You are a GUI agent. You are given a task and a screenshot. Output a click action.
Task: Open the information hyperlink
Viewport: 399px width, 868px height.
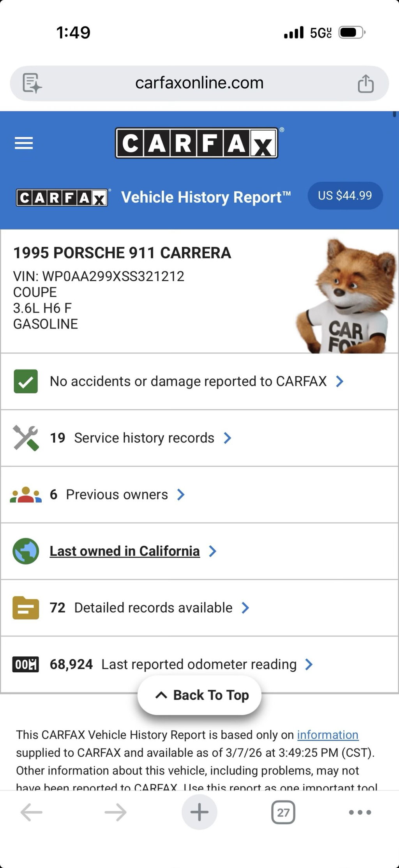(x=327, y=735)
